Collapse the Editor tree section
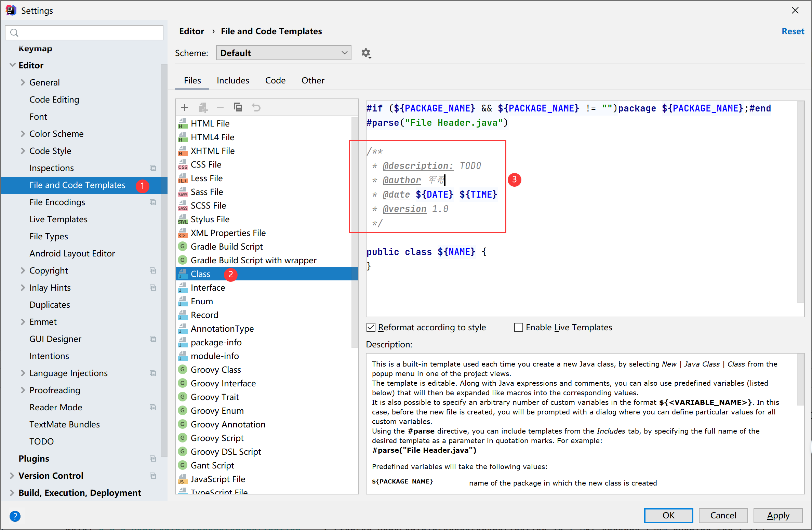 [x=12, y=65]
